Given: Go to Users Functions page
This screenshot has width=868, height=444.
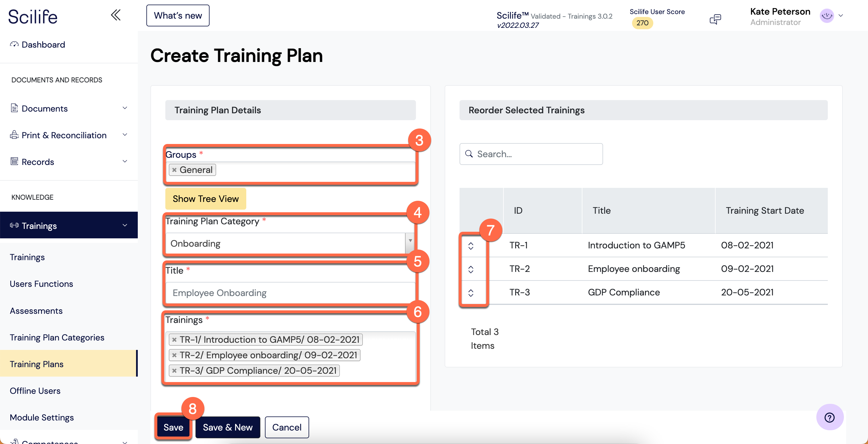Looking at the screenshot, I should pyautogui.click(x=41, y=284).
